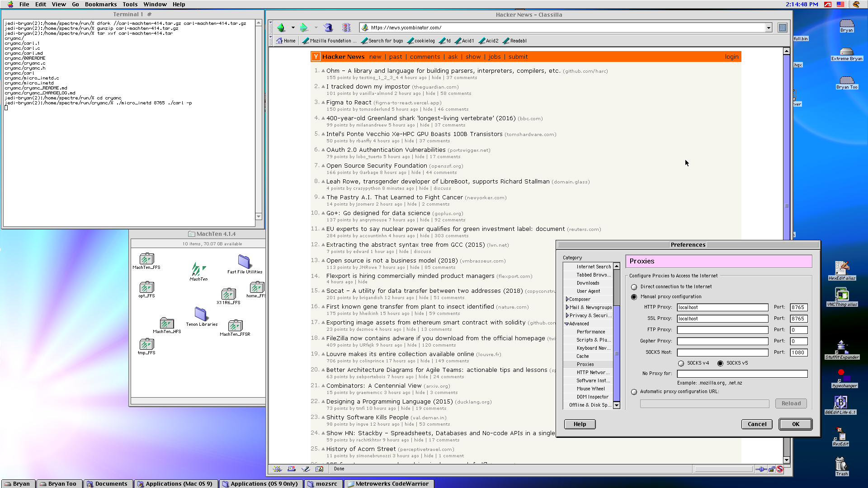Switch to the mozsrc tab at screen bottom

[x=323, y=483]
